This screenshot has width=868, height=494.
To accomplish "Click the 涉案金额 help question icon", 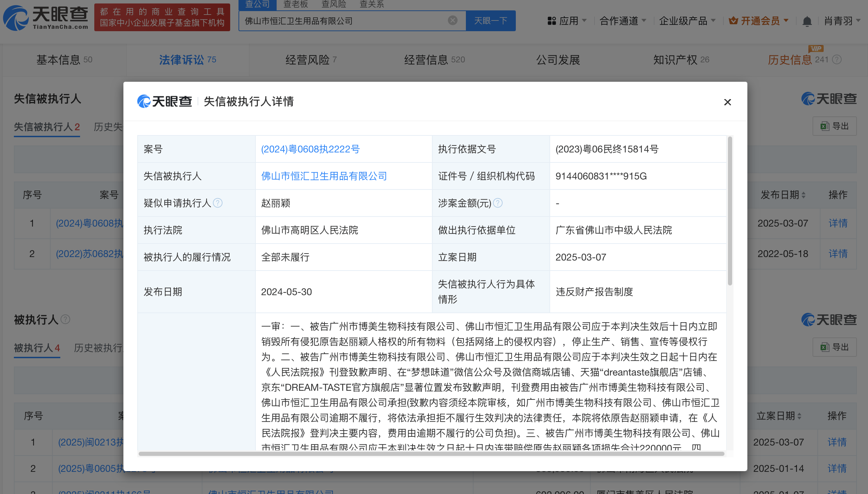I will (x=498, y=203).
